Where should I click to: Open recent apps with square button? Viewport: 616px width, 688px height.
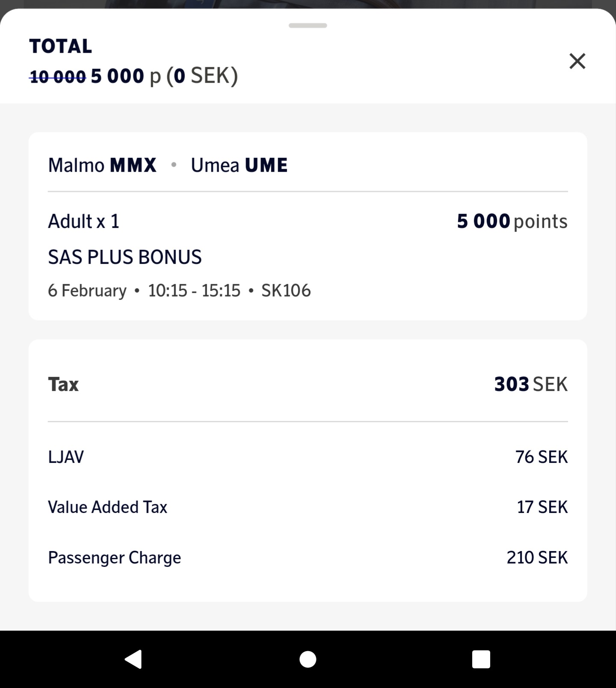coord(481,659)
